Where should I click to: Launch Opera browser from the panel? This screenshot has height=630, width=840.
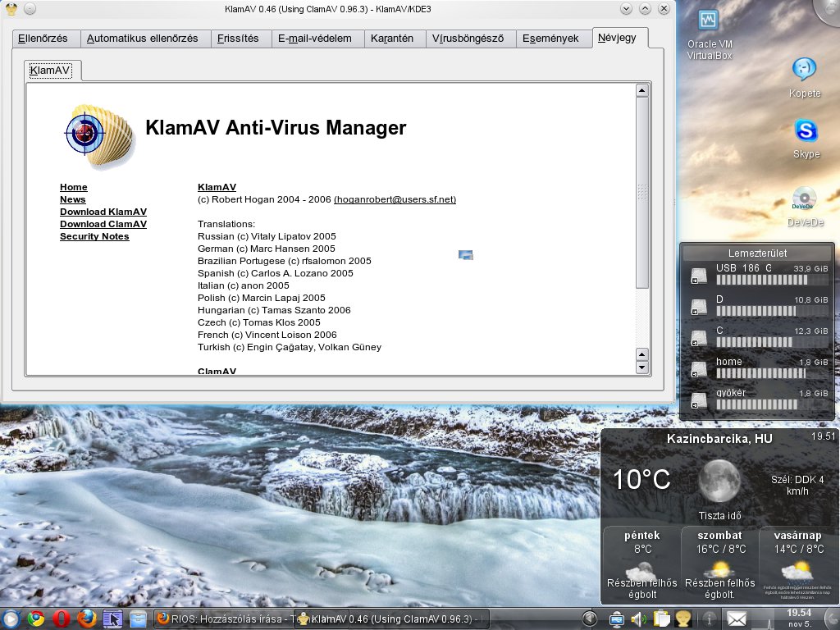tap(62, 619)
